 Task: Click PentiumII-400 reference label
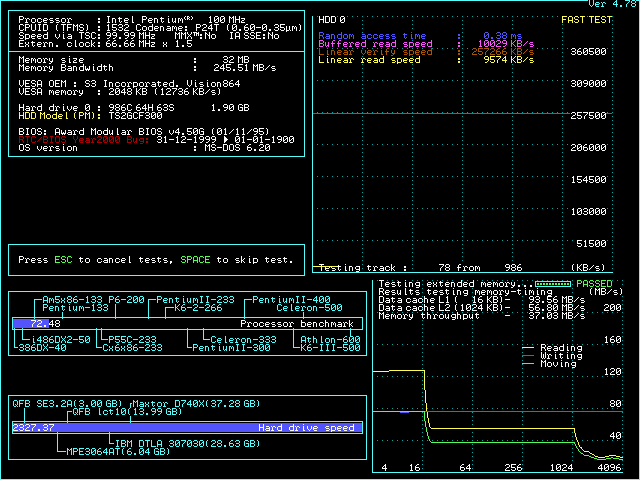pos(291,300)
